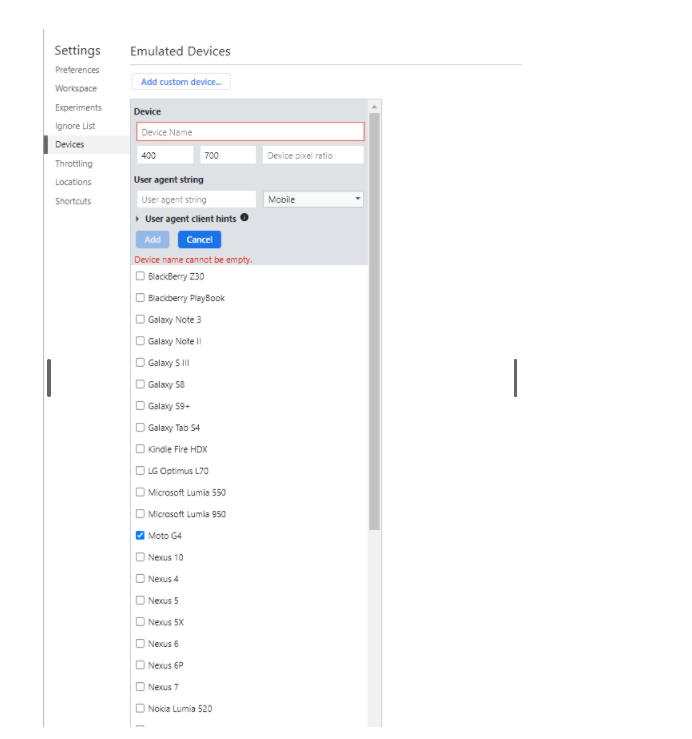Viewport: 692px width, 739px height.
Task: Check the Nexus 5X device
Action: click(140, 622)
